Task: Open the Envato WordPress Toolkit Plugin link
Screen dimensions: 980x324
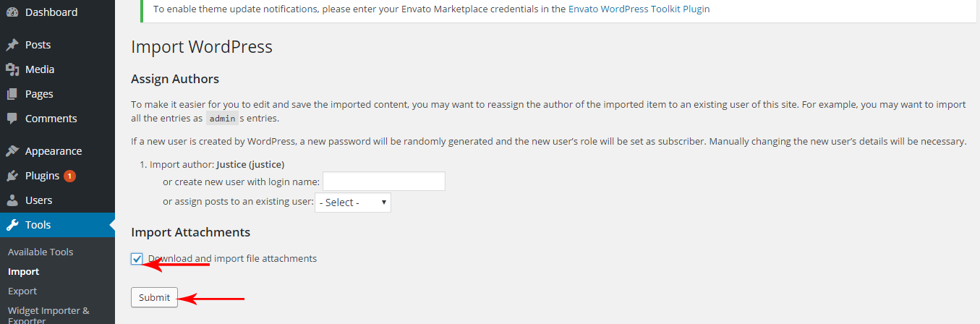Action: click(639, 9)
